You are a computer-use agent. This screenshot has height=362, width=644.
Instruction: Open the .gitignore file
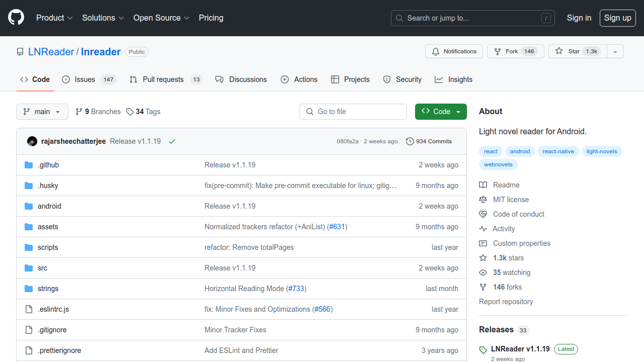(52, 330)
